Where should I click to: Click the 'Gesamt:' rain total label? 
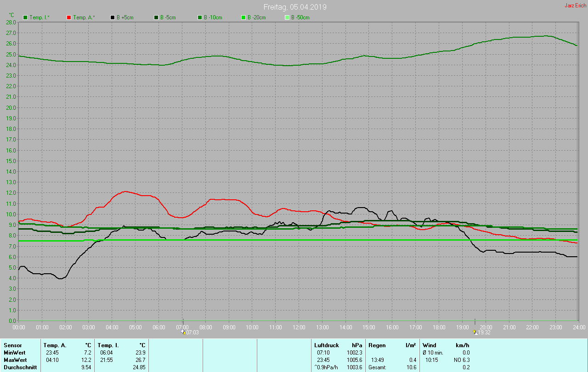pos(378,367)
